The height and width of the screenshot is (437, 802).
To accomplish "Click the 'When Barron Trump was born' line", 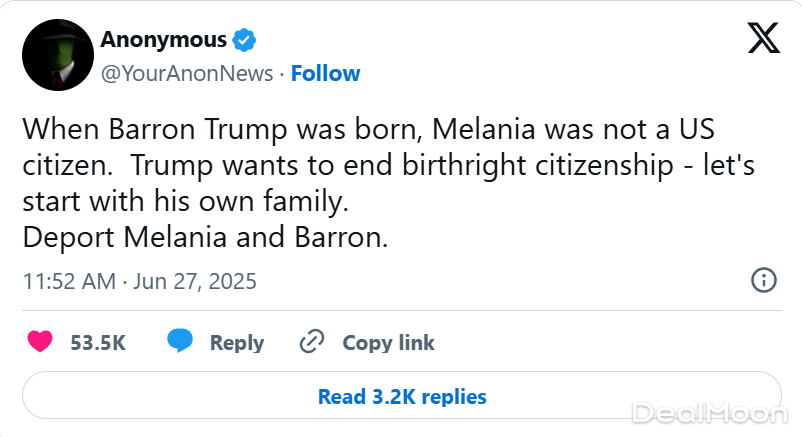I will coord(368,130).
